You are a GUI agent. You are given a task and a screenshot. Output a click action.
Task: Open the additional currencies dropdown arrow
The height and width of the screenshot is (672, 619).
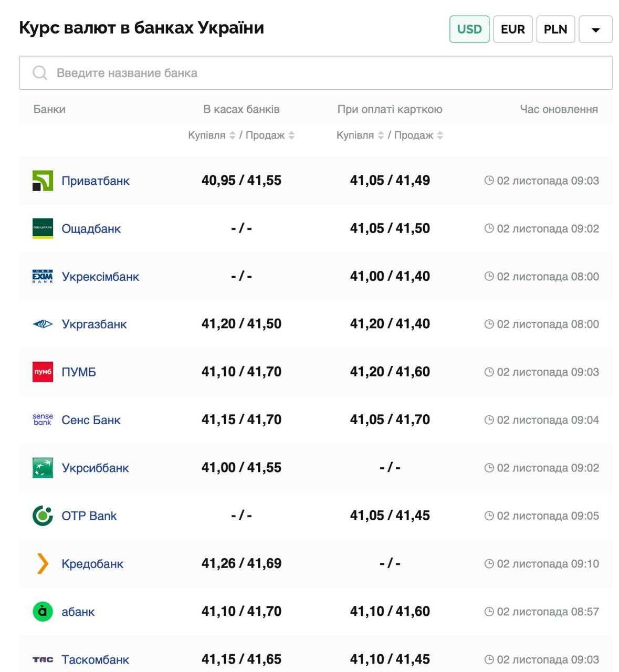click(x=595, y=29)
